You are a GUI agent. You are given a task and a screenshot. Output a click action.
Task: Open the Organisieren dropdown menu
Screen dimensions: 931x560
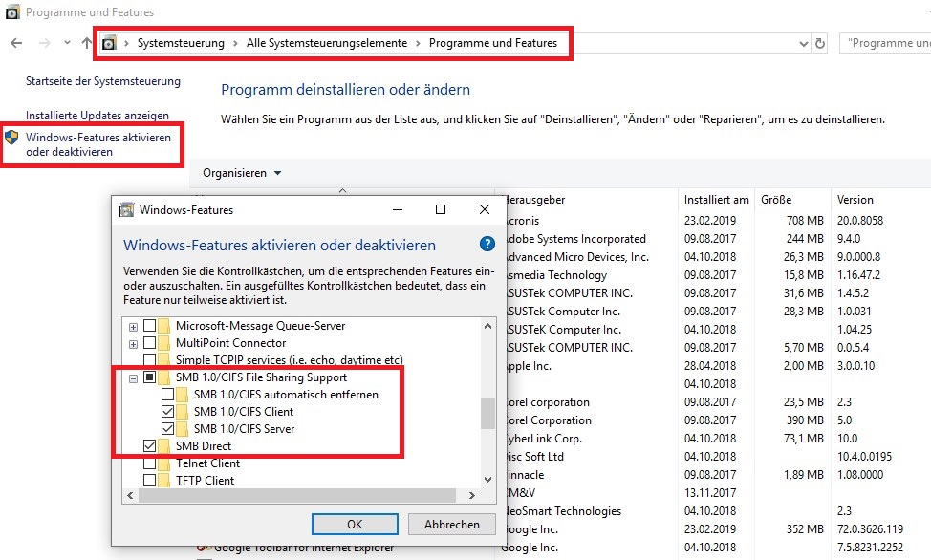[242, 173]
